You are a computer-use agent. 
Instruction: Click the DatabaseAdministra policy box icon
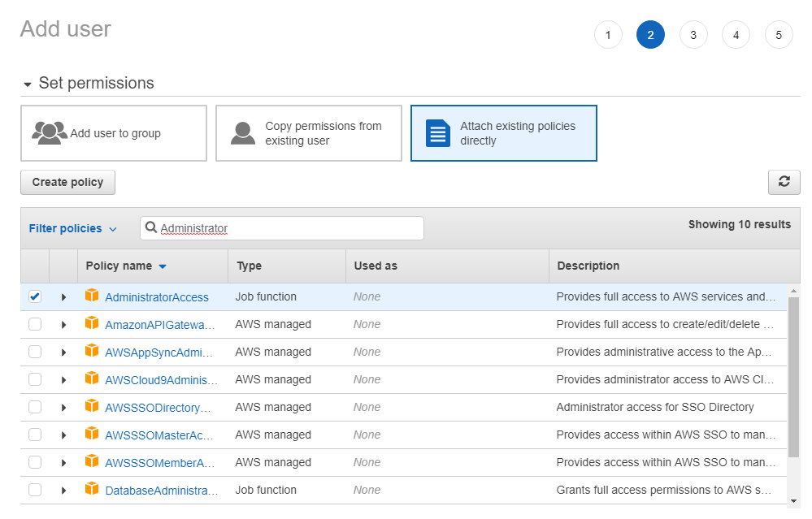pyautogui.click(x=92, y=488)
